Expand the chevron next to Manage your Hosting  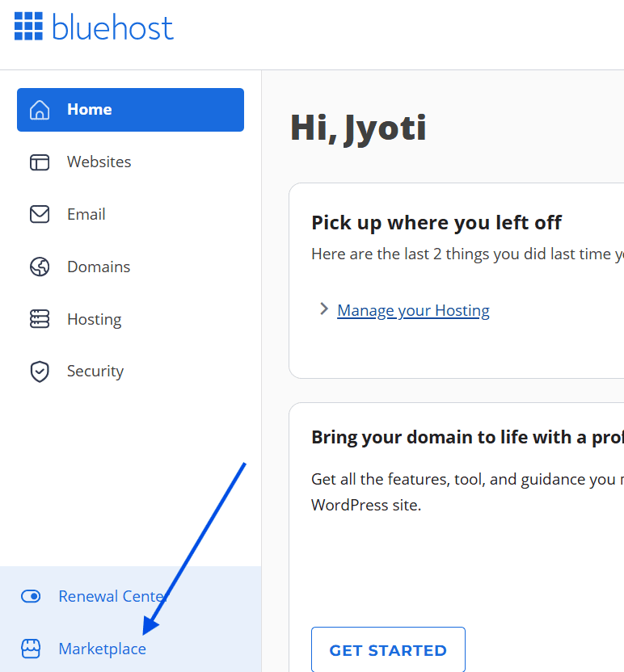(x=323, y=309)
